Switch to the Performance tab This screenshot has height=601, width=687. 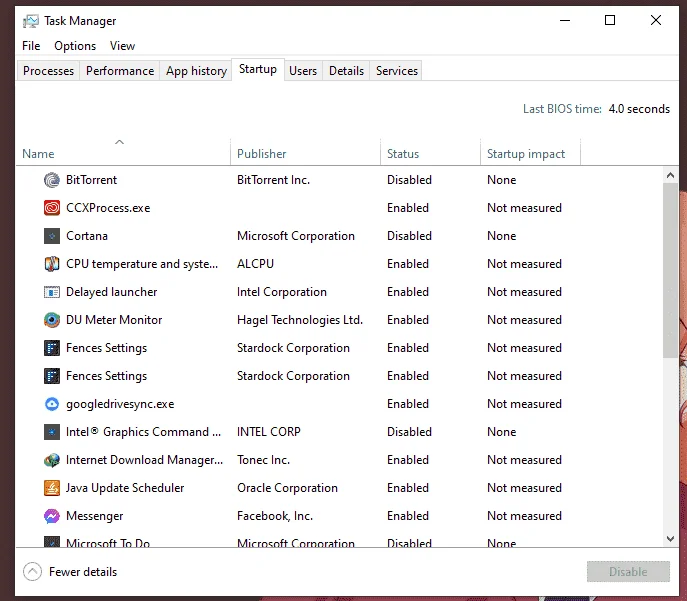[x=120, y=71]
